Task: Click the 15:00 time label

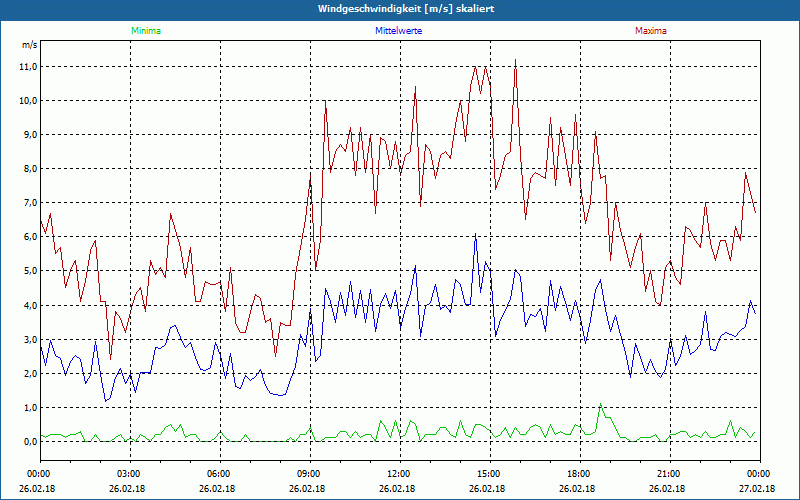Action: pos(488,474)
